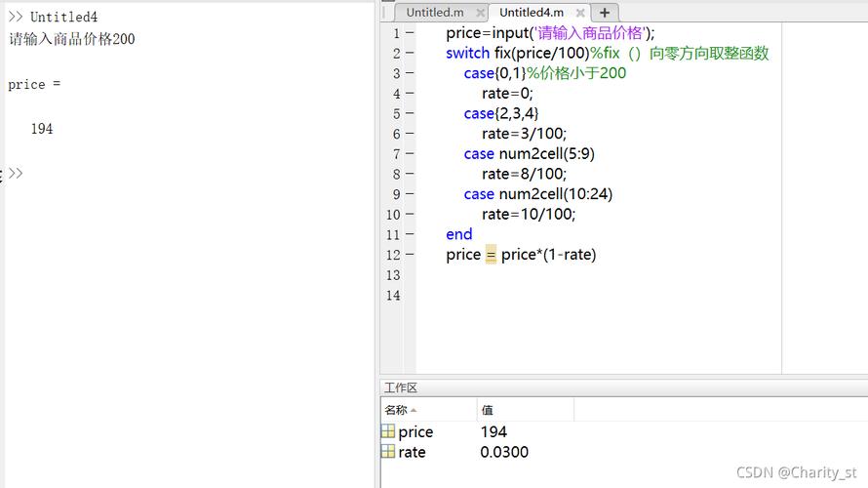Click case{2,3,4} on line 5
Viewport: 868px width, 488px height.
point(501,113)
